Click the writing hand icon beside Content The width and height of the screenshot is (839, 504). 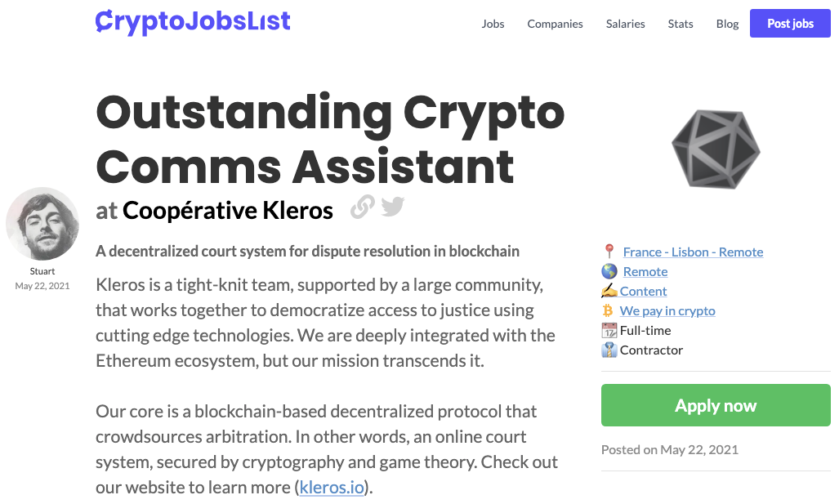click(609, 291)
